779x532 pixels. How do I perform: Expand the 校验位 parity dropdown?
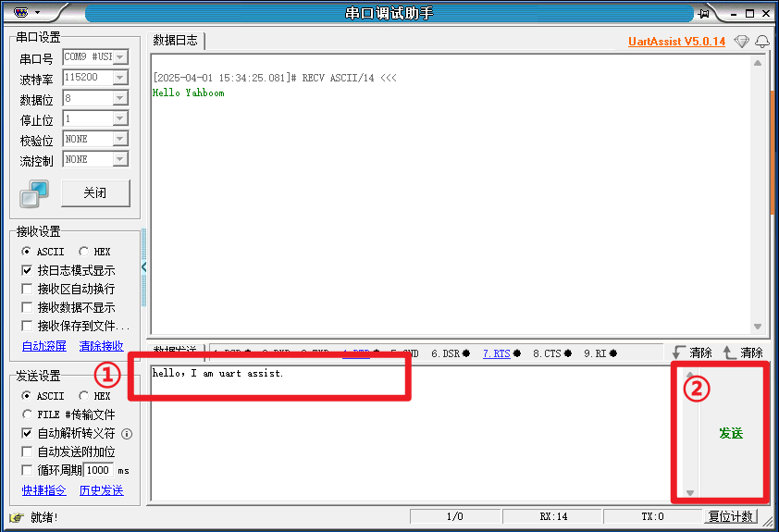[119, 139]
